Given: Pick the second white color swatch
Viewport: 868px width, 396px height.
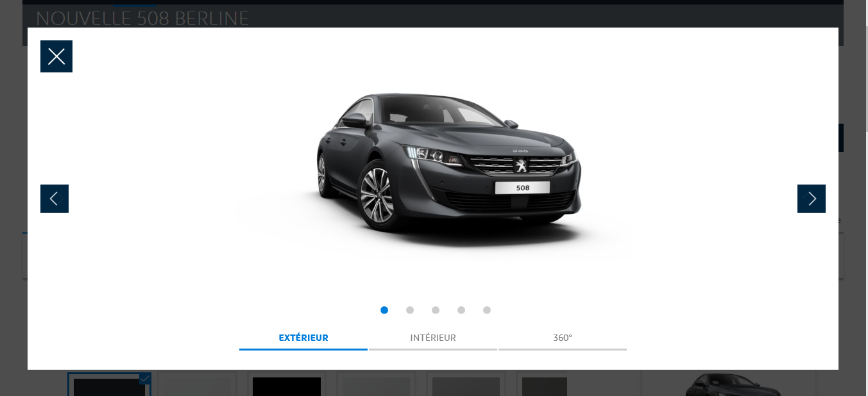Looking at the screenshot, I should (197, 385).
